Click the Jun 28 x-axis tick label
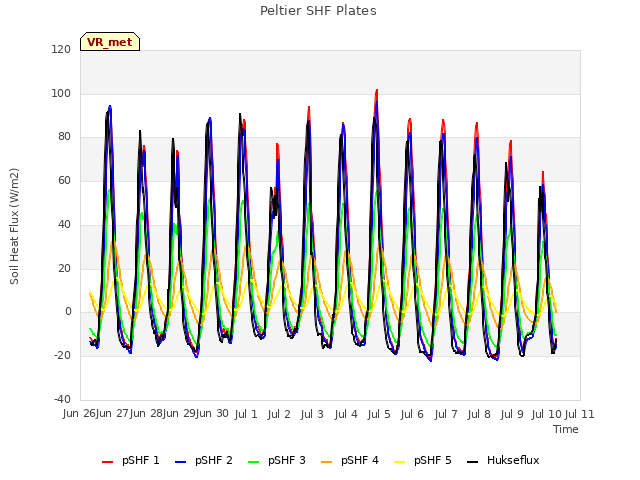Viewport: 640px width, 480px height. tap(146, 414)
